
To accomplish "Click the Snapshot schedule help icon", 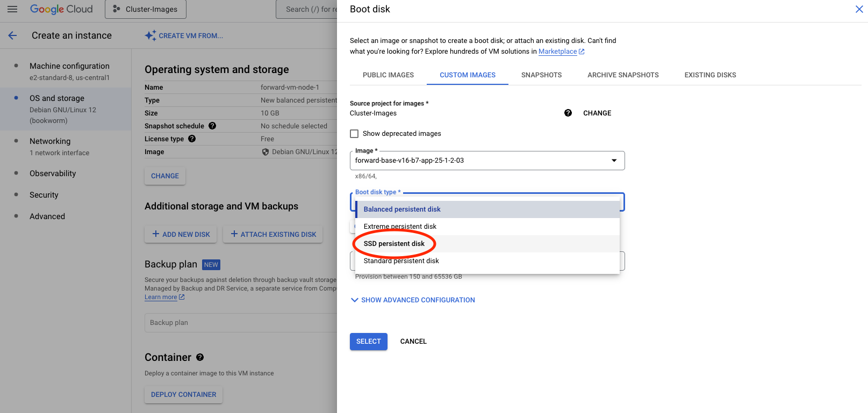I will 212,126.
